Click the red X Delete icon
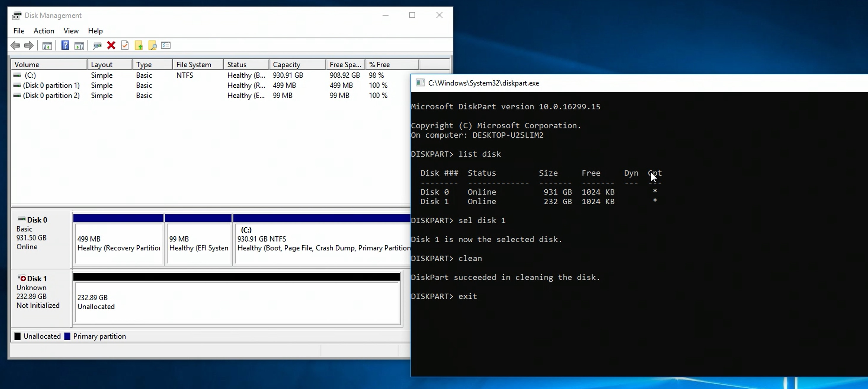The image size is (868, 389). click(111, 45)
